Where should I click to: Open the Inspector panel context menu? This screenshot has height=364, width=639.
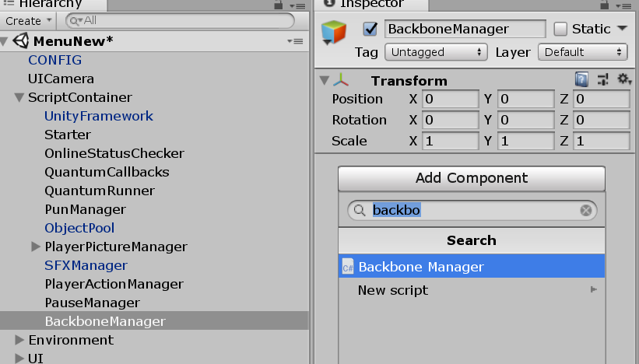point(624,5)
